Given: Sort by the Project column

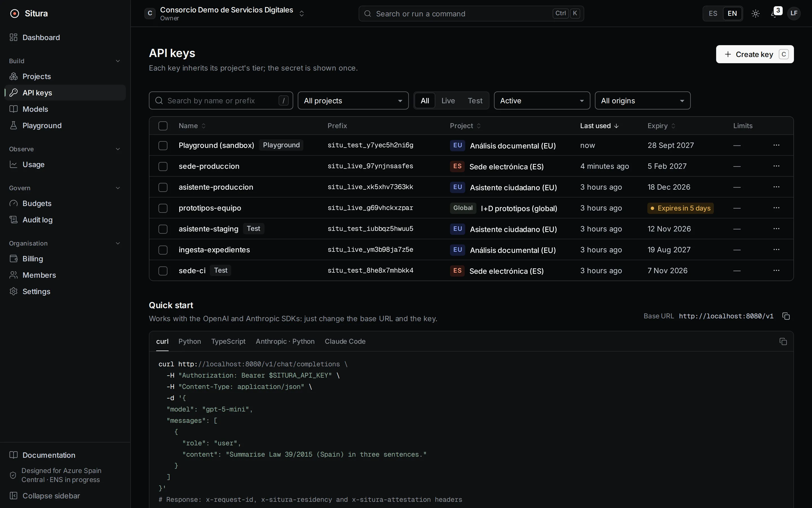Looking at the screenshot, I should coord(465,126).
